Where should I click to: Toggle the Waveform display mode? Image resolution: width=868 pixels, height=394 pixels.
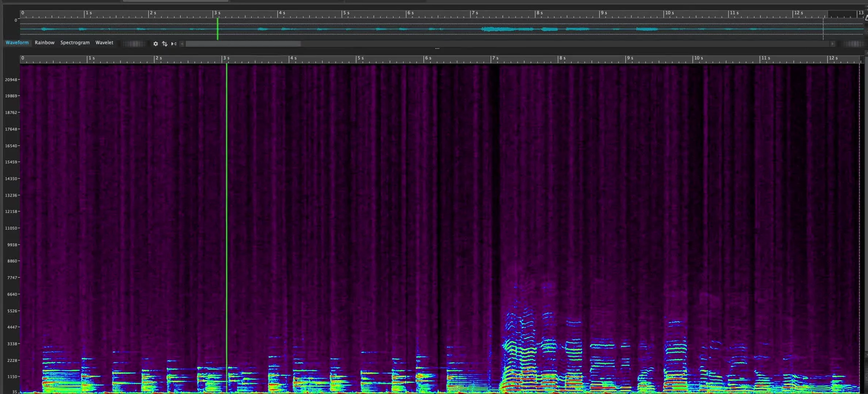(17, 43)
